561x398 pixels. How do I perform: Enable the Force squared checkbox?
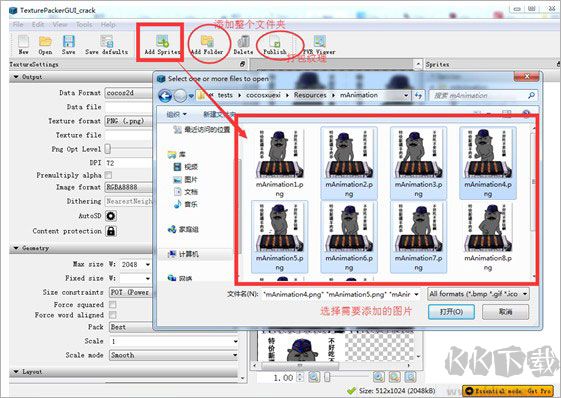point(112,305)
